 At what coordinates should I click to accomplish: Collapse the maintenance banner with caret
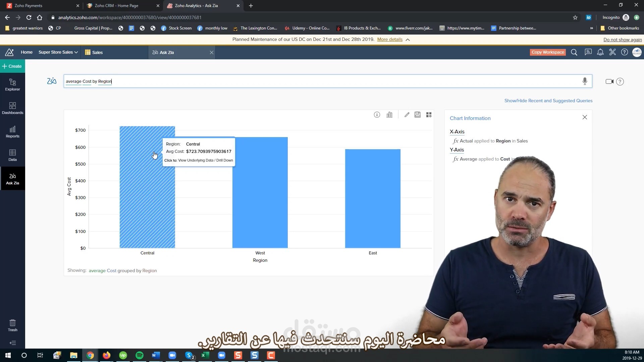[x=408, y=40]
